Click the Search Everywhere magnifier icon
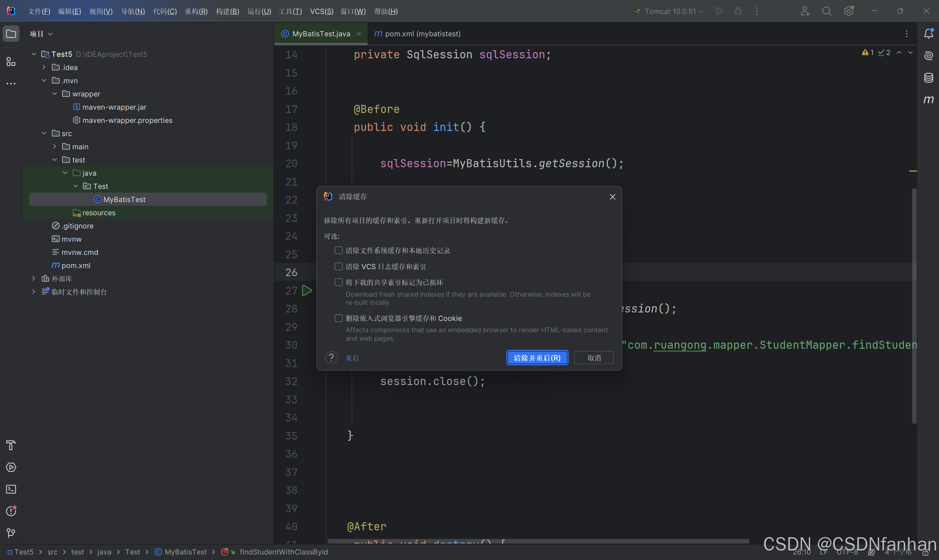 pyautogui.click(x=826, y=11)
